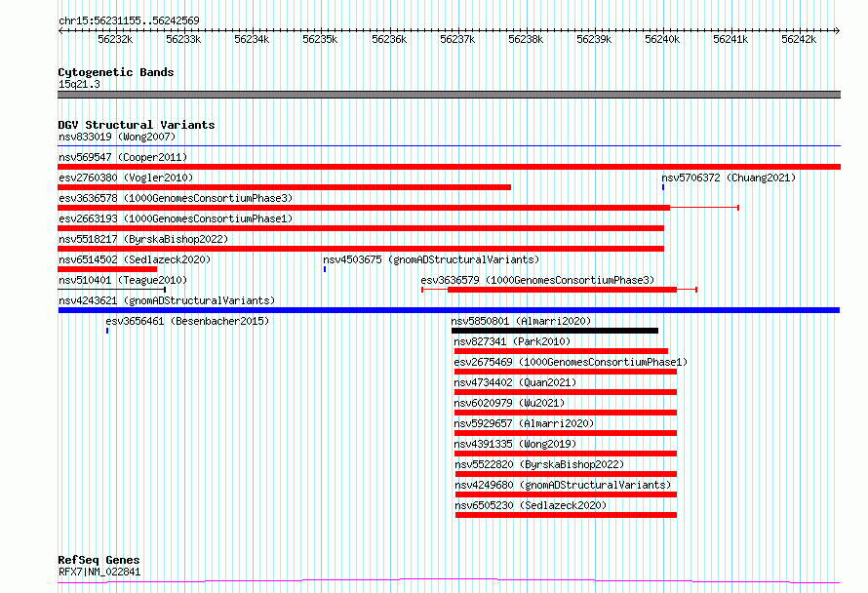Open variant nsv6514502 (Sedlazeck2020)
Screen dimensions: 868x593
pos(135,259)
